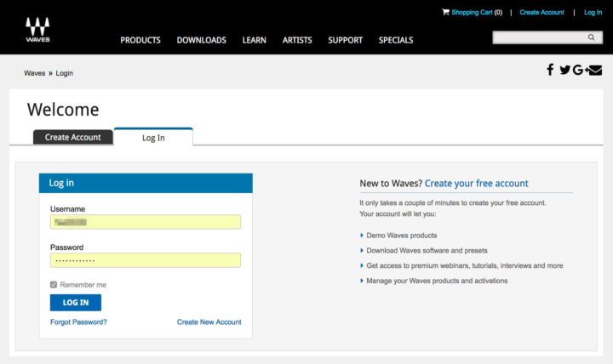
Task: Open the Downloads menu
Action: pyautogui.click(x=201, y=40)
